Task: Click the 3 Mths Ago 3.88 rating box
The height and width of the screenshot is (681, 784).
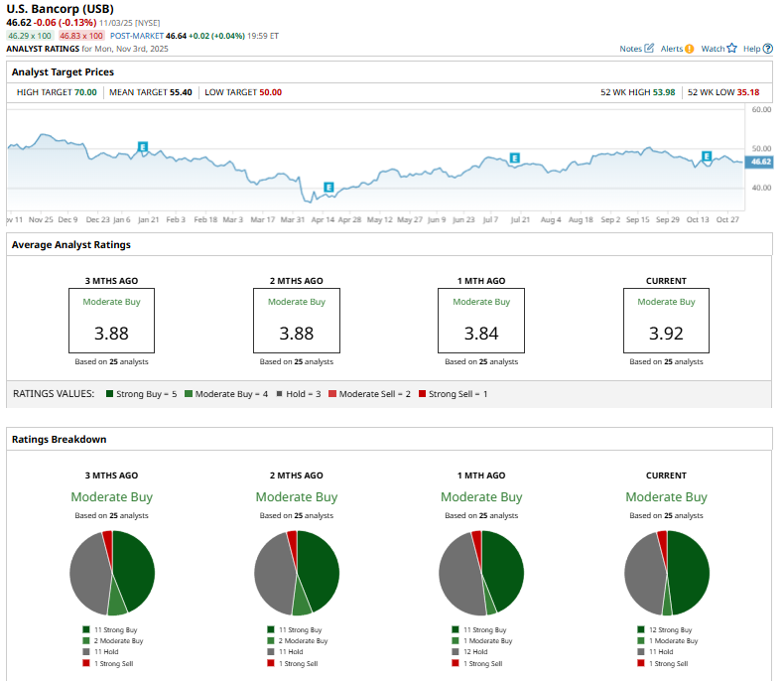Action: [112, 321]
